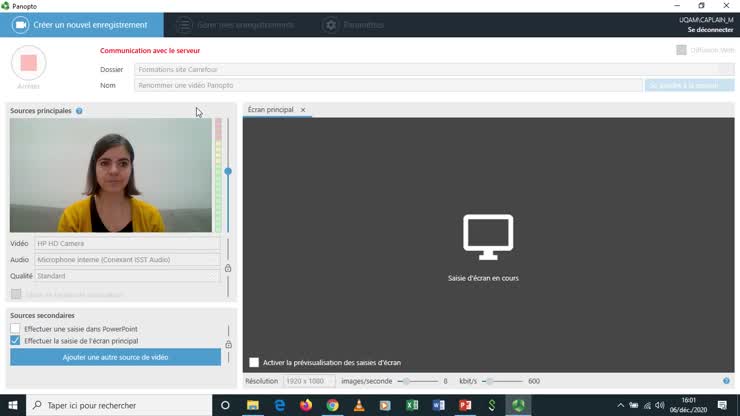Enable Activer la prévisualisation des saisies d'écran
Screen dimensions: 740x416
click(254, 362)
